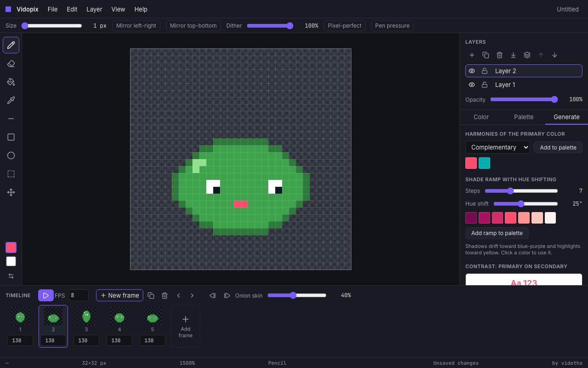Toggle Mirror top-bottom symmetry

point(193,26)
